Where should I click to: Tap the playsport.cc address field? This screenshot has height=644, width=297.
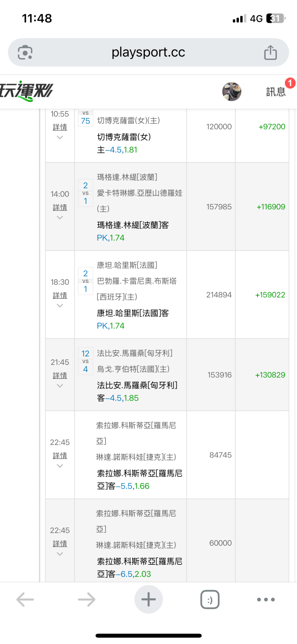pos(148,52)
